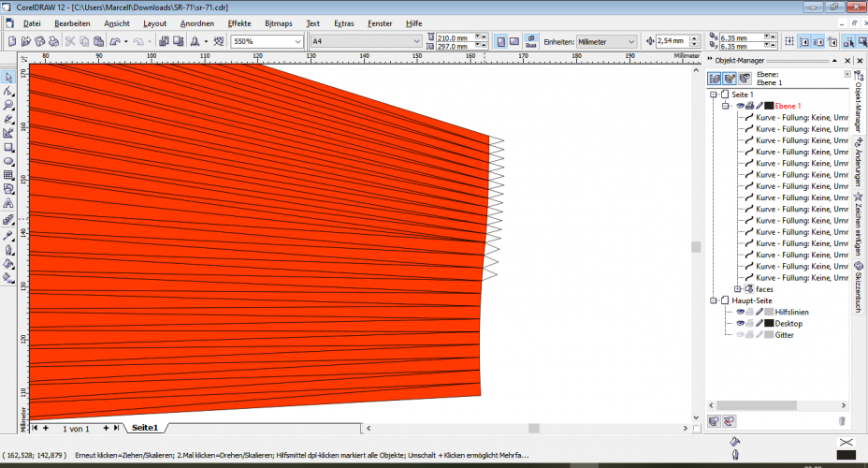The image size is (868, 468).
Task: Click the Hilfslinien layer color swatch
Action: pyautogui.click(x=769, y=312)
